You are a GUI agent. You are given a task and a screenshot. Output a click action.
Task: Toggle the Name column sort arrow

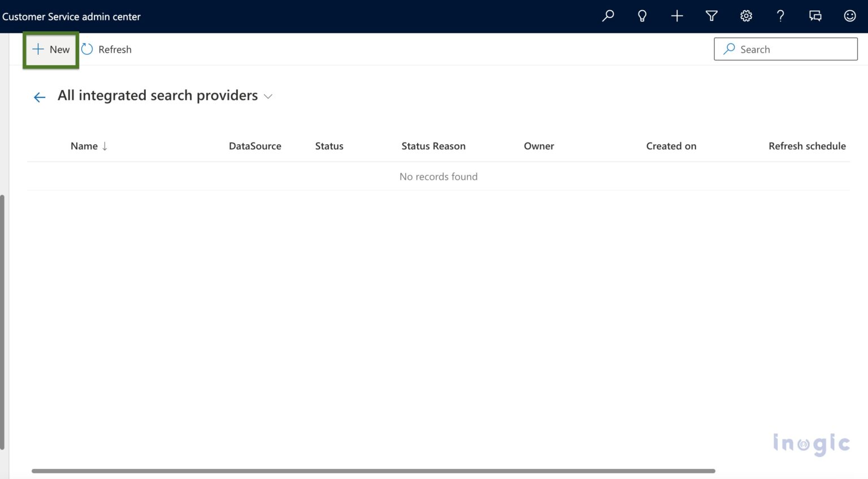[105, 146]
